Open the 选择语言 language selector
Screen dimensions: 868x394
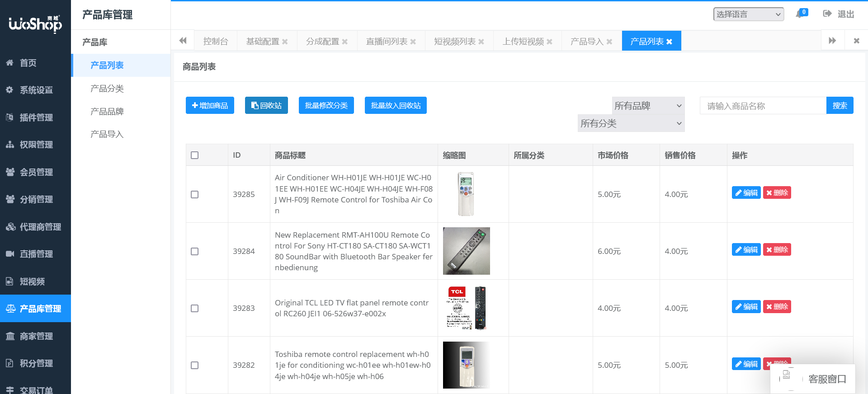[748, 14]
